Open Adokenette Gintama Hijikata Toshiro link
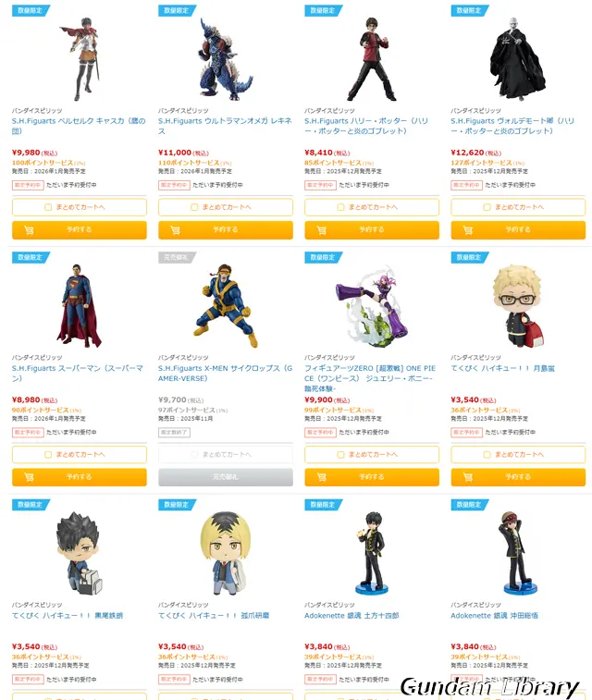This screenshot has width=592, height=700. tap(351, 616)
